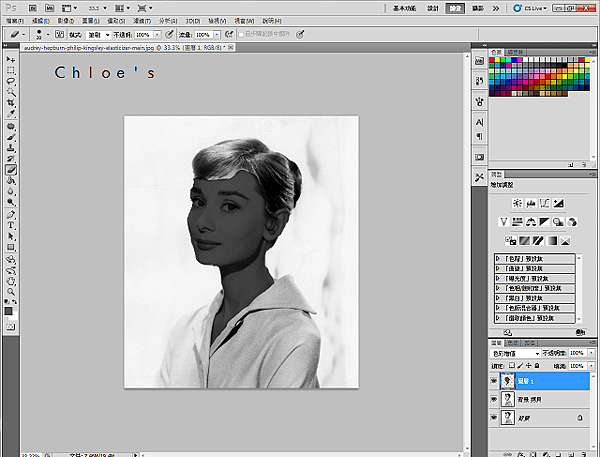Screen dimensions: 600x457
Task: Toggle lock all for layer
Action: click(x=537, y=366)
